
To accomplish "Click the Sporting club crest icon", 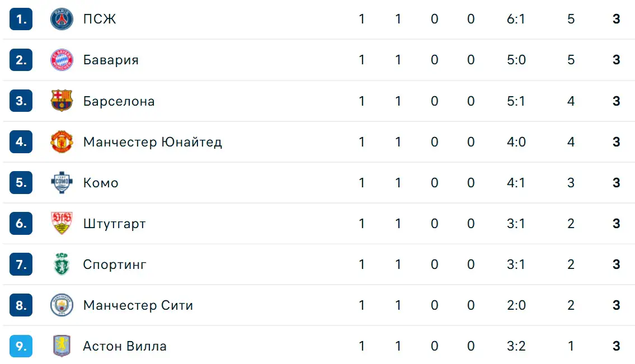I will [x=62, y=264].
